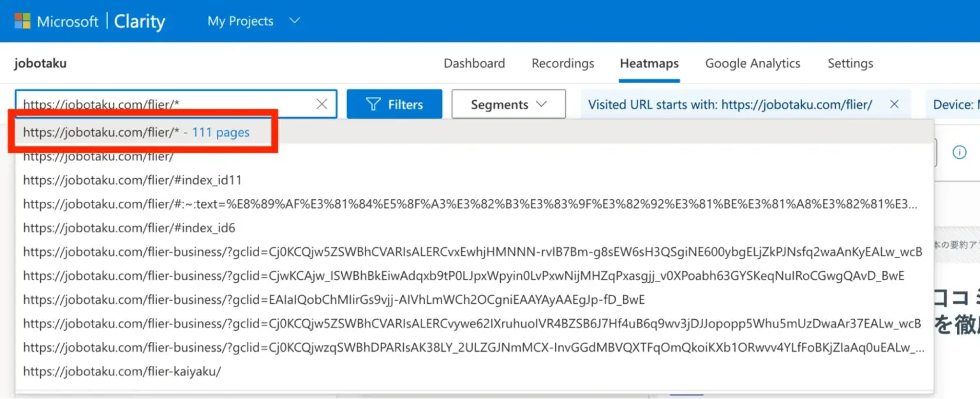Go to the Settings tab
The width and height of the screenshot is (980, 399).
point(850,63)
